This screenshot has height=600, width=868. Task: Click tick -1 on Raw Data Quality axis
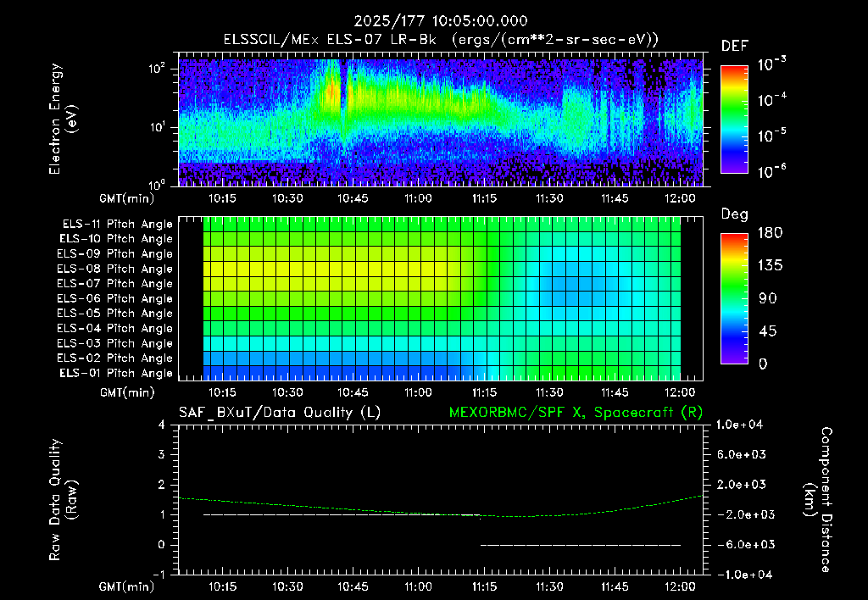coord(159,575)
